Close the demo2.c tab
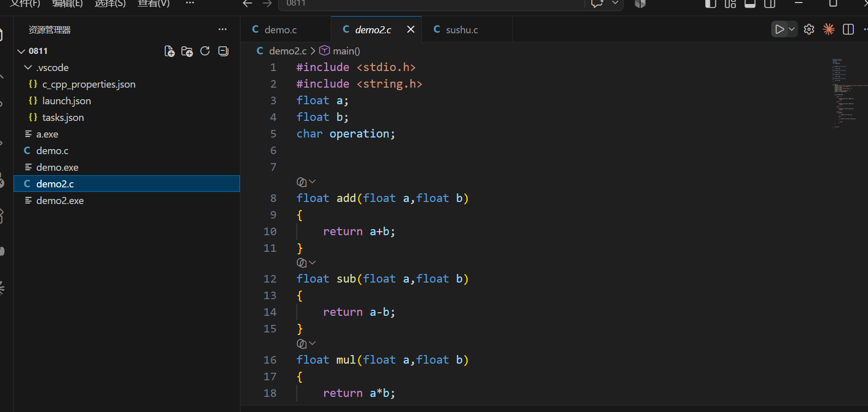The width and height of the screenshot is (868, 412). tap(411, 29)
